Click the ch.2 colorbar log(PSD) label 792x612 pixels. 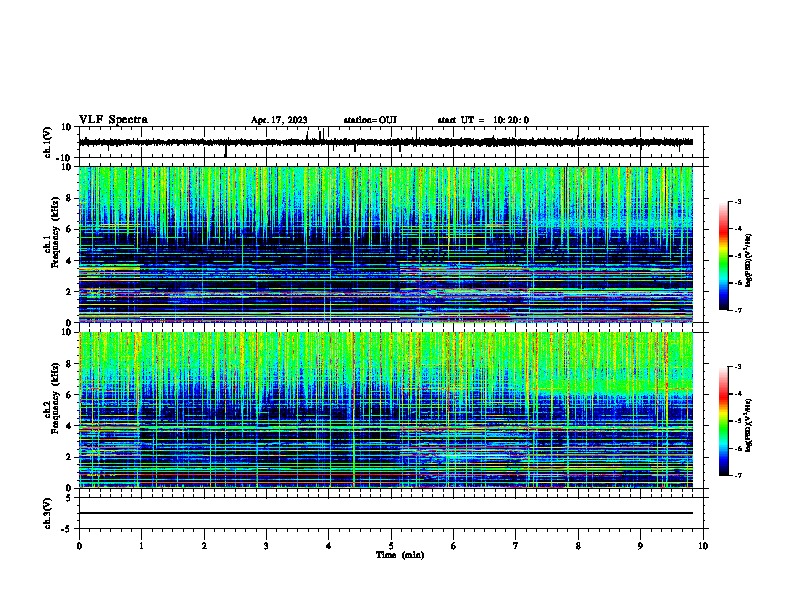pos(749,425)
